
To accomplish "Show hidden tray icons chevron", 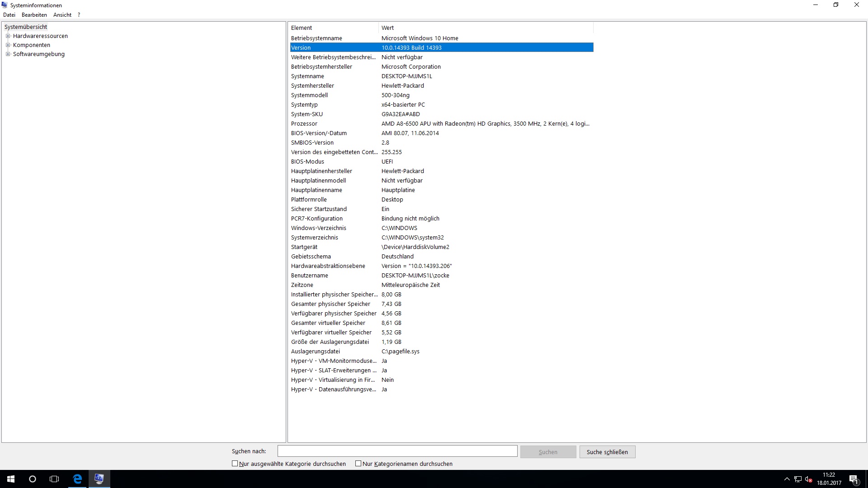I will (x=787, y=479).
